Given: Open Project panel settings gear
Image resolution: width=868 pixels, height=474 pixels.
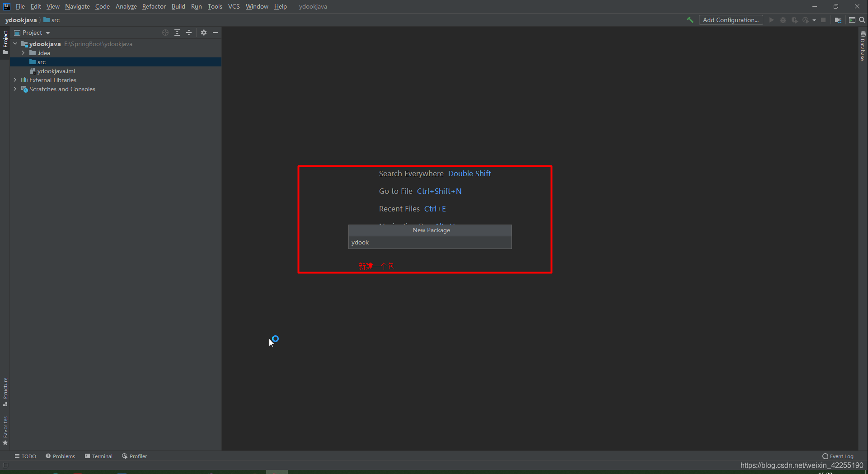Looking at the screenshot, I should pos(204,33).
